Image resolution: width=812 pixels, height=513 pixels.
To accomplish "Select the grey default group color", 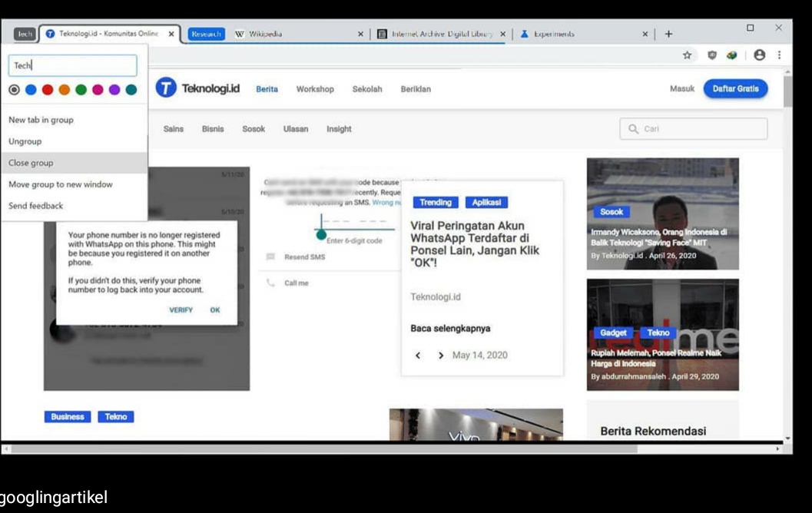I will pos(14,90).
